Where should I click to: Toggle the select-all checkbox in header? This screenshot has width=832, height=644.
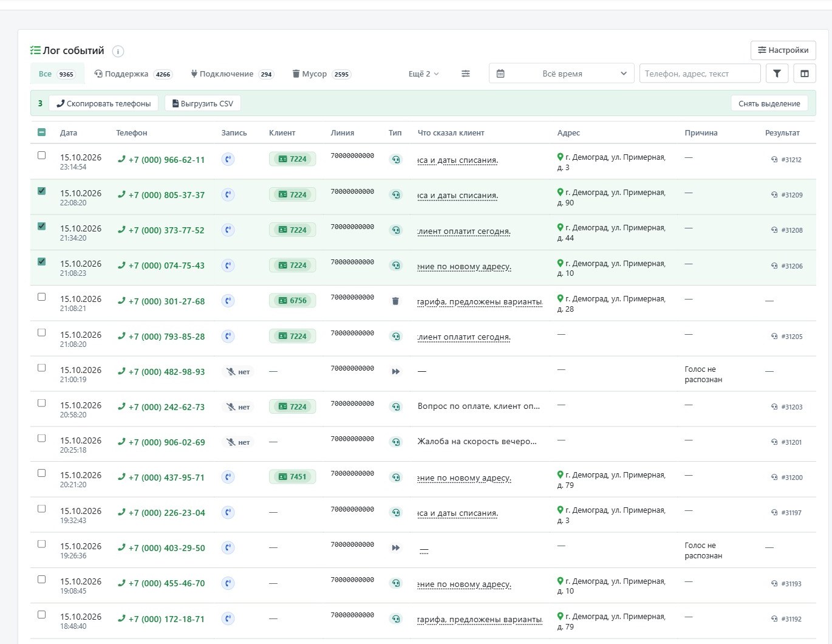[41, 132]
